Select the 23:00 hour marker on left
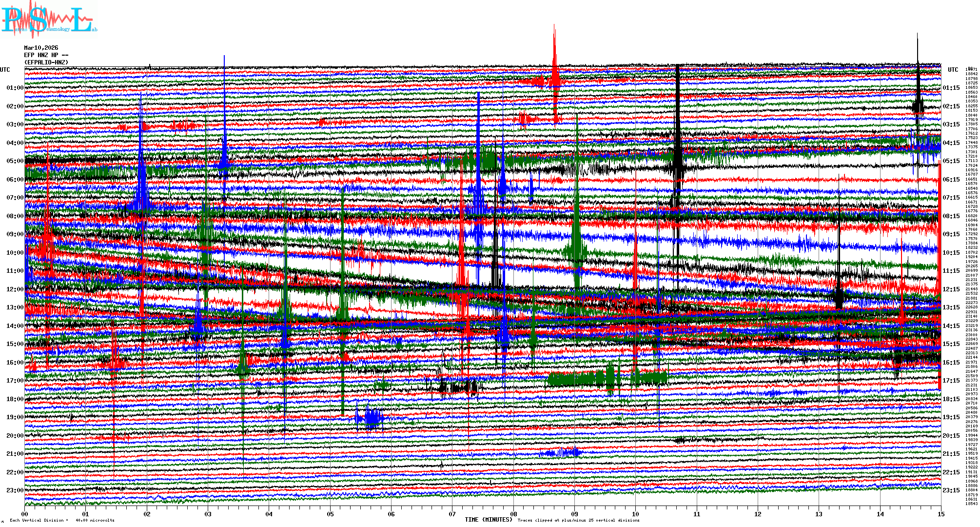Screen dimensions: 980x527 click(15, 490)
